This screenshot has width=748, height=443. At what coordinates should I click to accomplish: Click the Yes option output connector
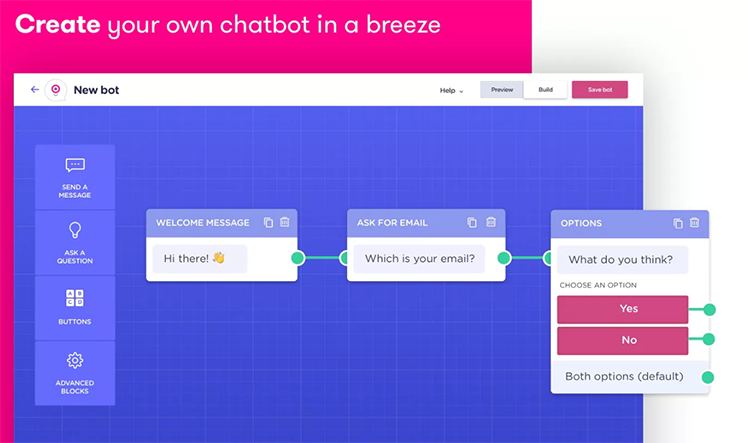pyautogui.click(x=709, y=309)
